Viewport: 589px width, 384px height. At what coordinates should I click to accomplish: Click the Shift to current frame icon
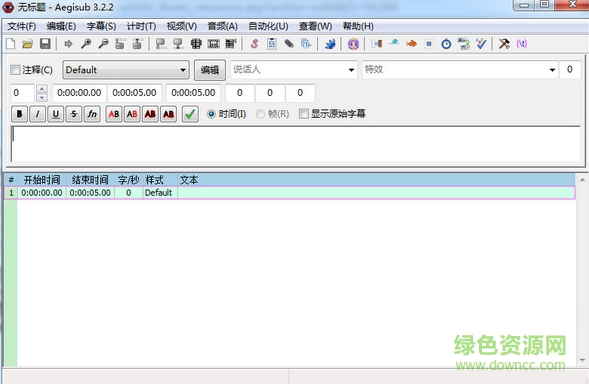point(231,44)
